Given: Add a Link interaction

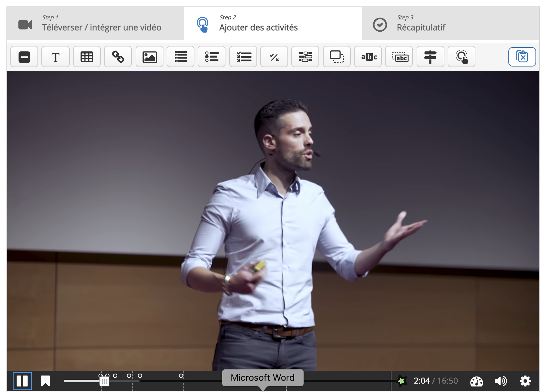Looking at the screenshot, I should tap(118, 57).
